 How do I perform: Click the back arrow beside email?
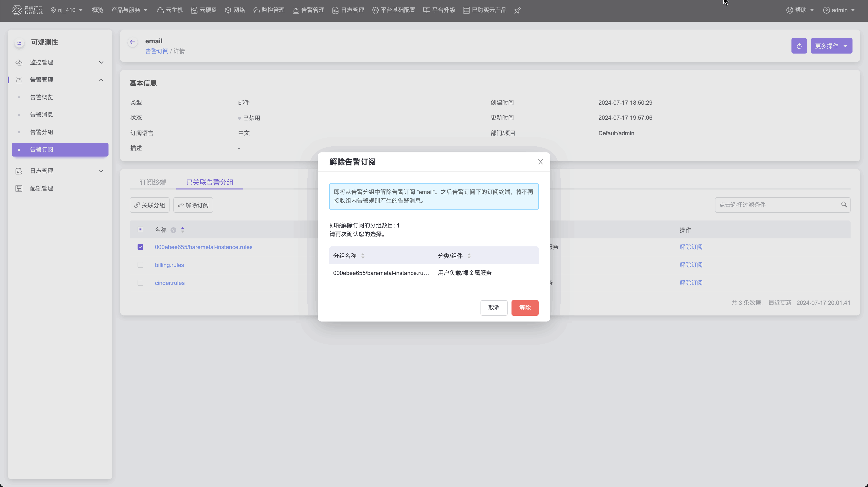(133, 42)
